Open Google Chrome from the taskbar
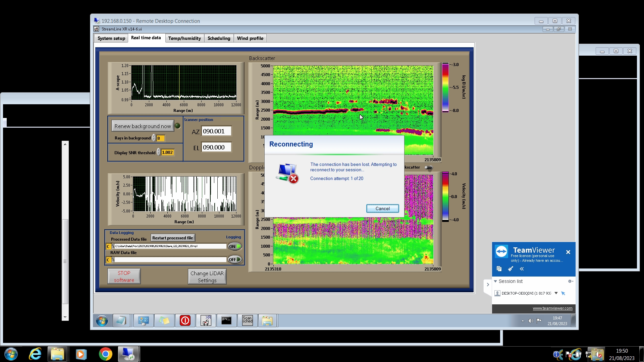Viewport: 644px width, 362px height. click(105, 354)
